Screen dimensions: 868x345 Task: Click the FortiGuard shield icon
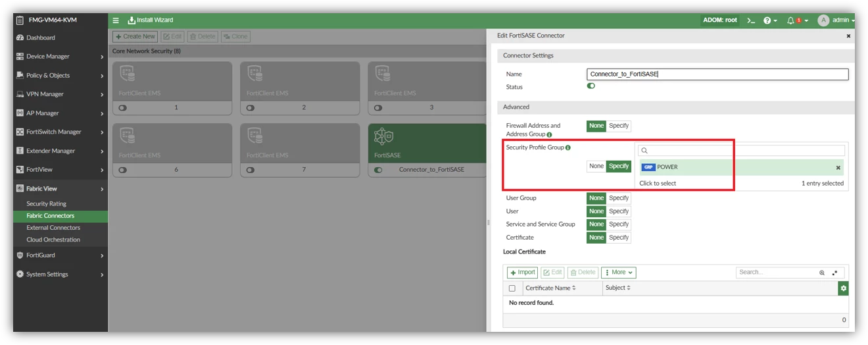coord(20,255)
